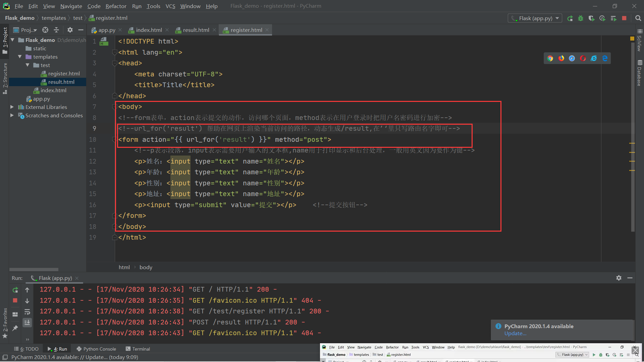This screenshot has width=644, height=362.
Task: Click the Debug bug icon in toolbar
Action: (581, 18)
